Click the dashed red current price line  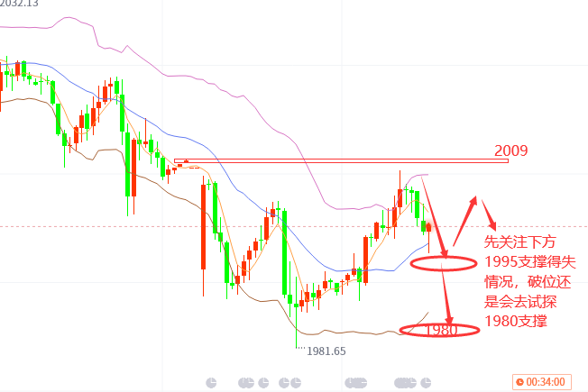pos(294,227)
